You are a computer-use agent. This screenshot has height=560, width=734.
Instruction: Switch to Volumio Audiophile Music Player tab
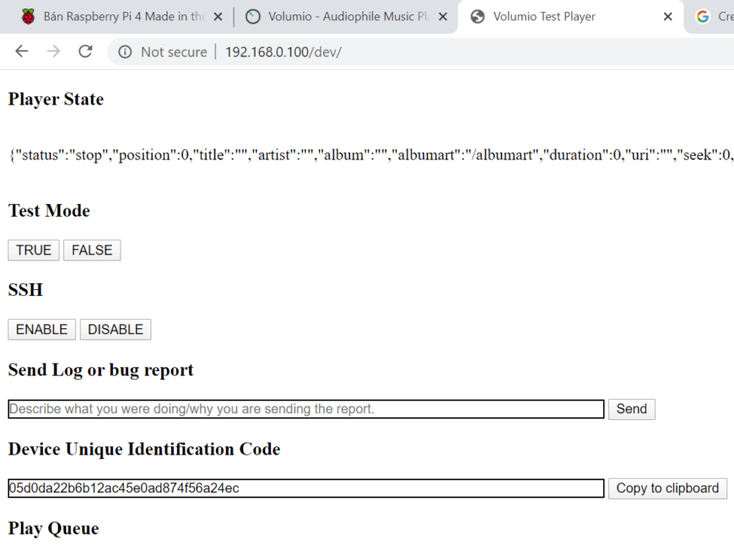pos(348,17)
